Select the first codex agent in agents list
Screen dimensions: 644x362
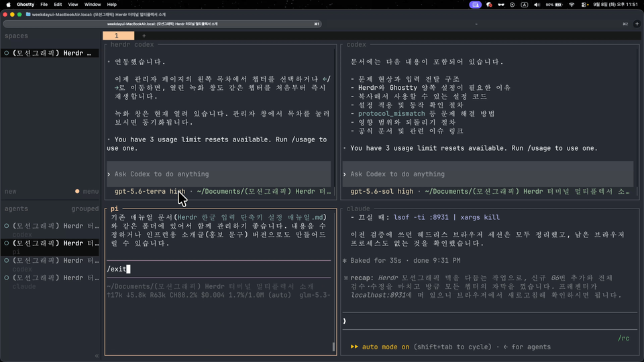pos(51,230)
